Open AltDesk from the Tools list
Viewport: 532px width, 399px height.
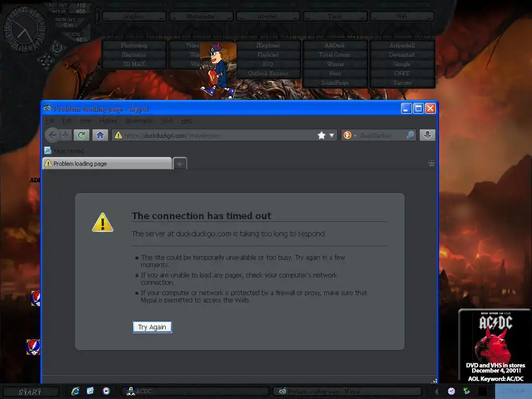tap(335, 45)
